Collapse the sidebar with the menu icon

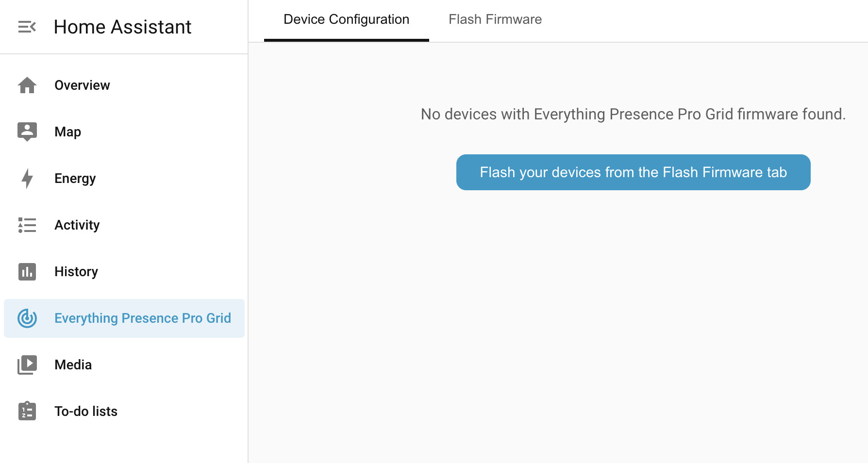[27, 27]
